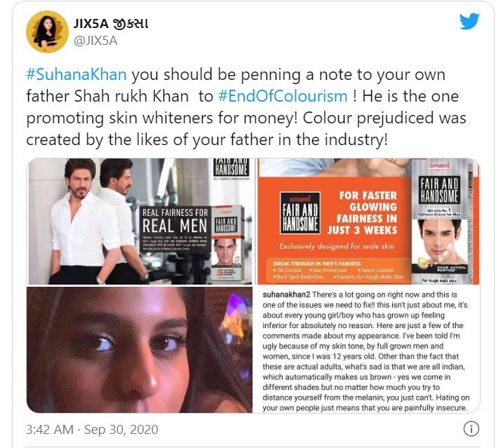
Task: Open the tweet info circle icon
Action: tap(471, 429)
